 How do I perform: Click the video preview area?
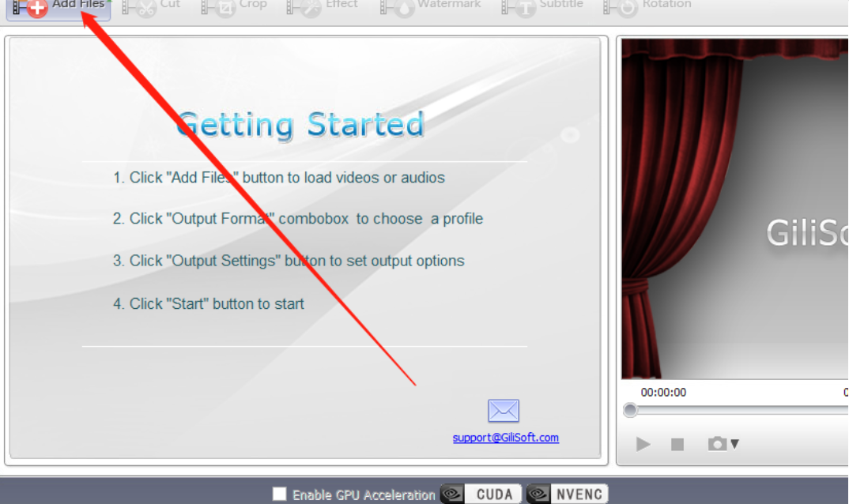734,209
